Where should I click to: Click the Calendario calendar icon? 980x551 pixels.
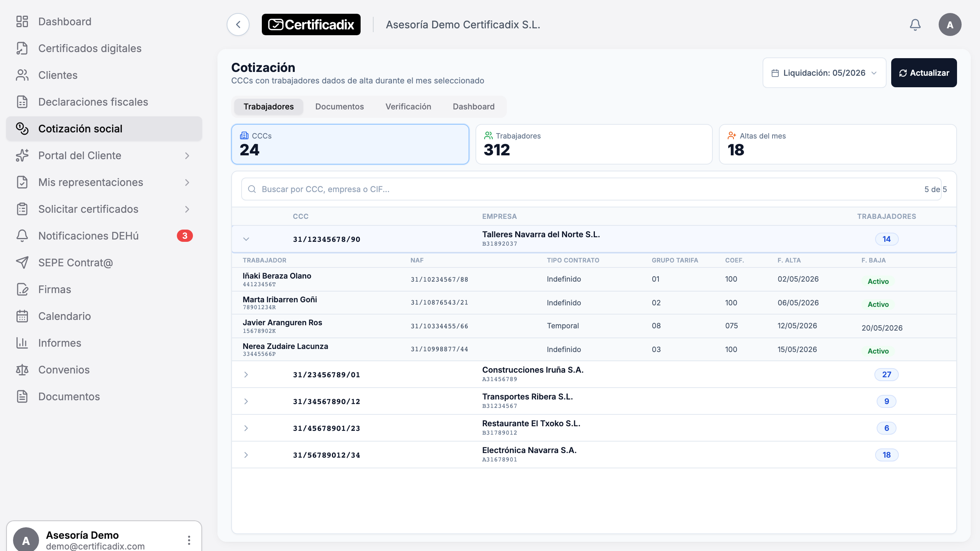coord(22,316)
